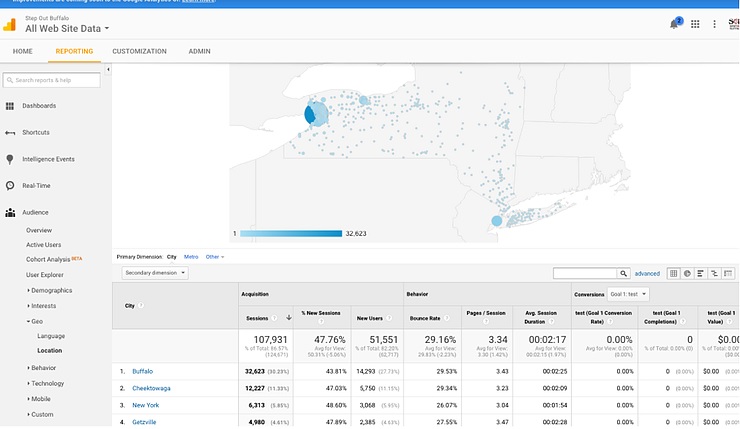The image size is (740, 429).
Task: Switch to Comparison view icon
Action: pos(714,273)
